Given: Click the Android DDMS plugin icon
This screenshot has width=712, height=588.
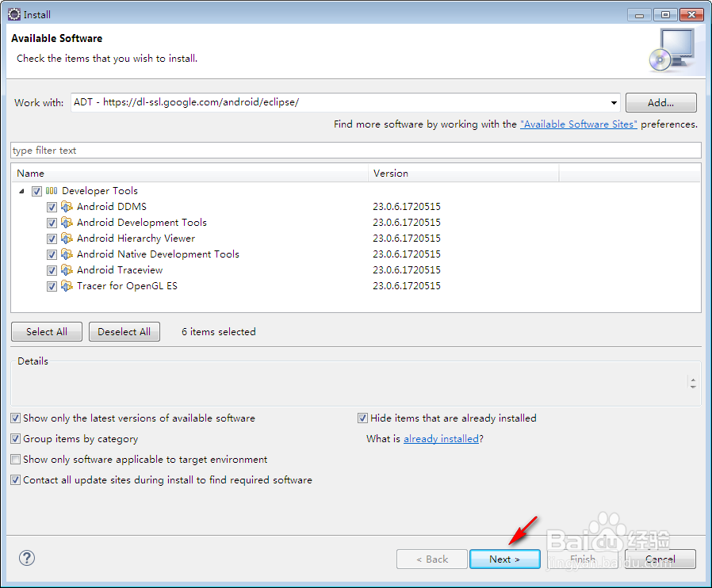Looking at the screenshot, I should pyautogui.click(x=67, y=207).
